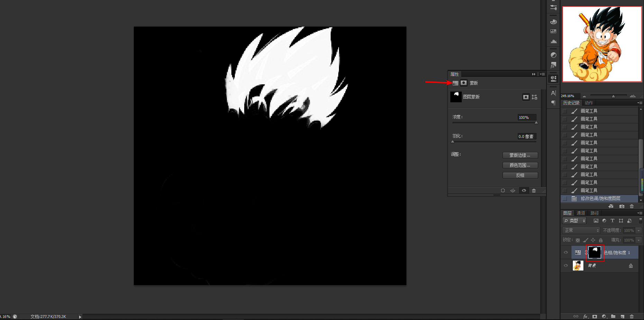Click the 浓度 slider handle
The height and width of the screenshot is (320, 644).
click(536, 123)
